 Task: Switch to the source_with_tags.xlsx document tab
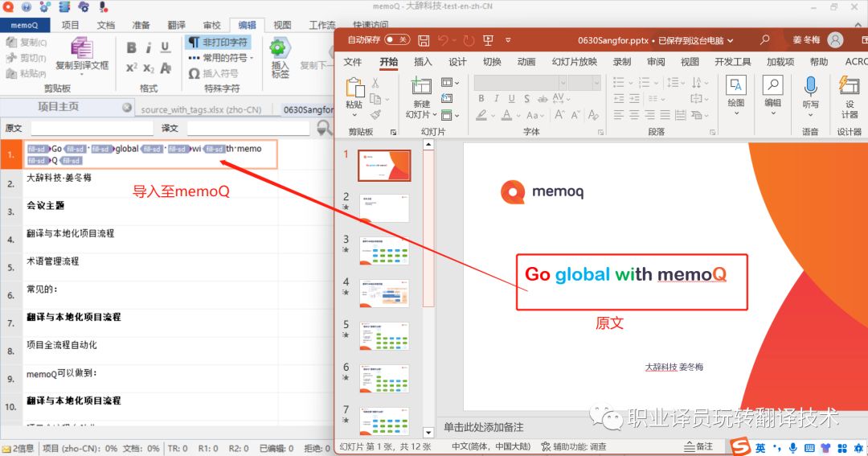(x=204, y=109)
